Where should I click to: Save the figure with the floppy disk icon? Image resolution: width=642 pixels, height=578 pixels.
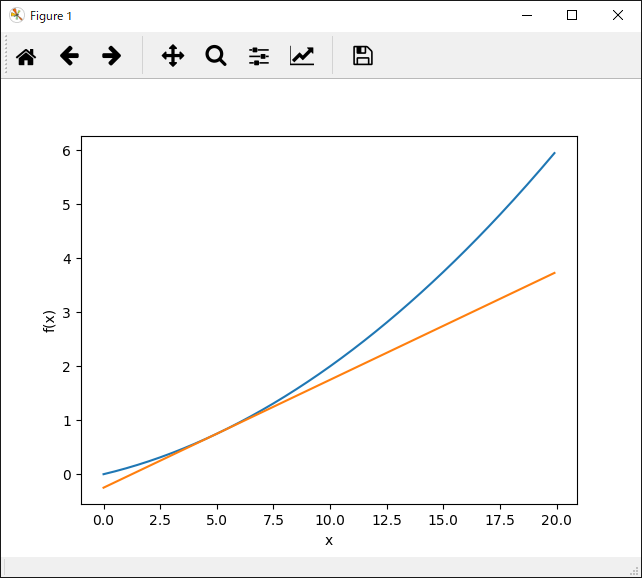tap(363, 56)
